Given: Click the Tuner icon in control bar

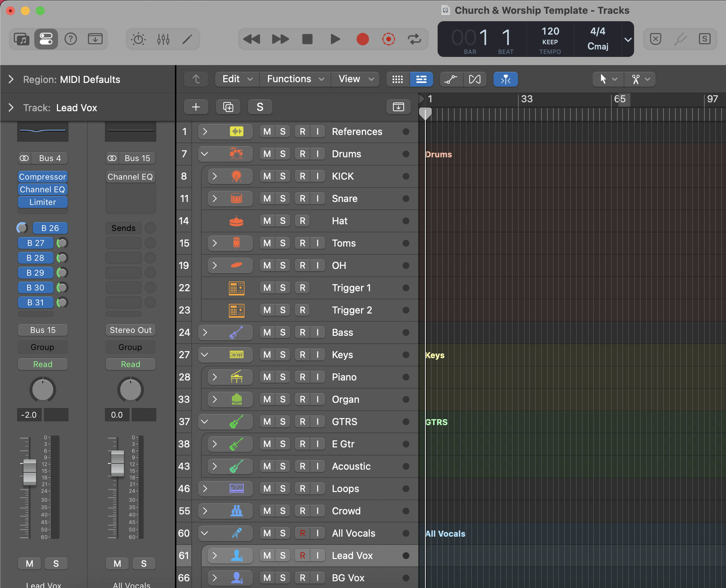Looking at the screenshot, I should pyautogui.click(x=680, y=39).
